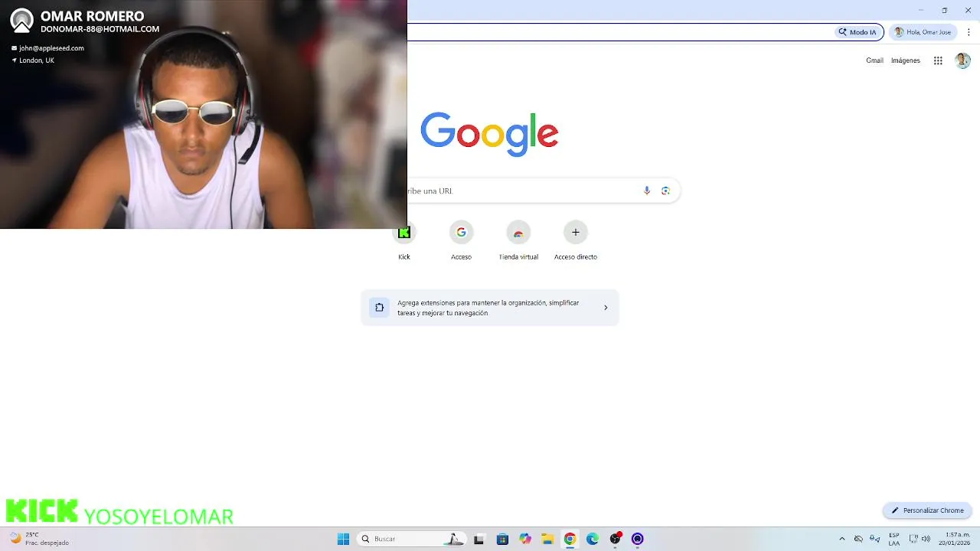The height and width of the screenshot is (551, 980).
Task: Open Task View in taskbar
Action: point(479,539)
